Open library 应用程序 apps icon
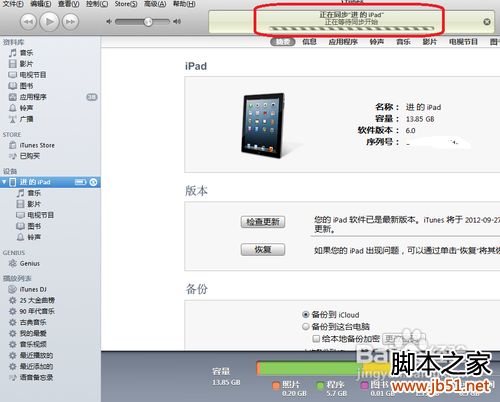The image size is (500, 402). point(13,97)
